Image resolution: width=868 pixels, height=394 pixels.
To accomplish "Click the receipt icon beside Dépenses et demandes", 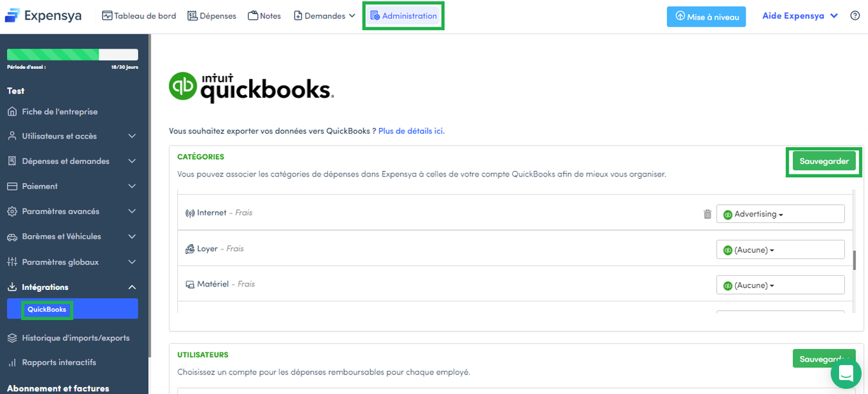I will coord(12,161).
